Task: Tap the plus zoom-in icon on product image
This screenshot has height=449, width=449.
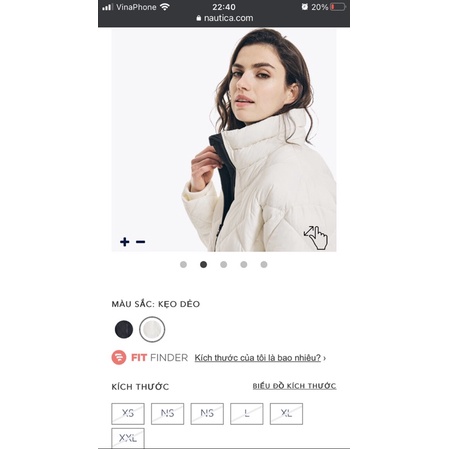Action: (x=125, y=242)
